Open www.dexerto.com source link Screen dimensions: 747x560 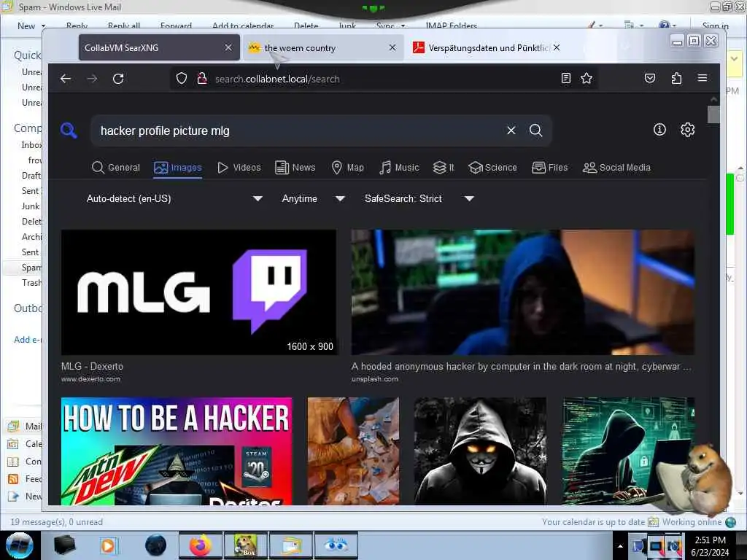pos(90,379)
